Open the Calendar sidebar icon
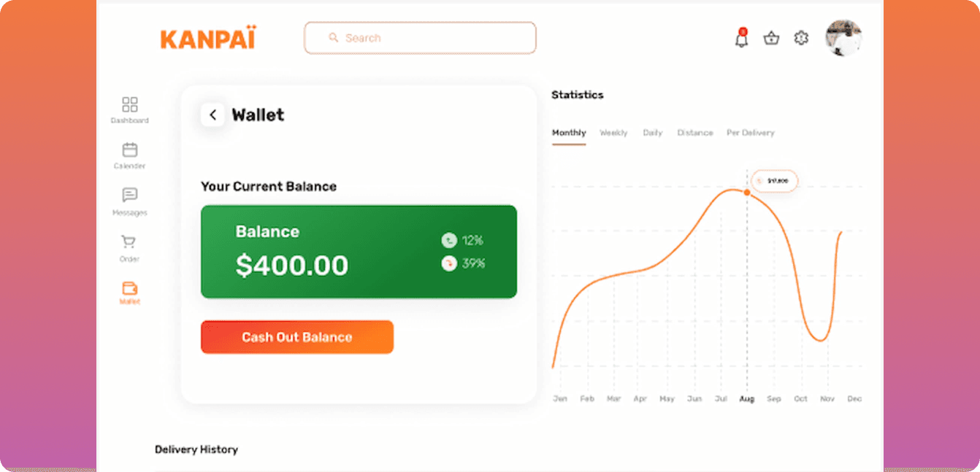Image resolution: width=980 pixels, height=472 pixels. 130,150
